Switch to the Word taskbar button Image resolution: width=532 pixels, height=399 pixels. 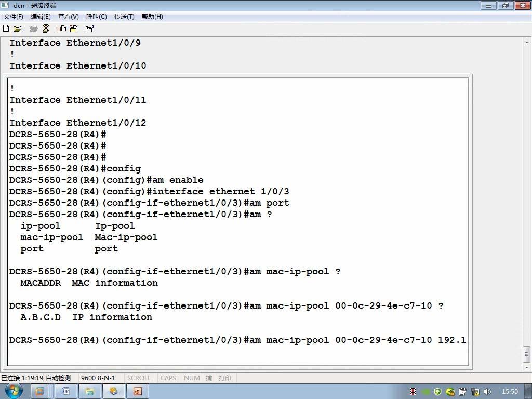[x=65, y=392]
